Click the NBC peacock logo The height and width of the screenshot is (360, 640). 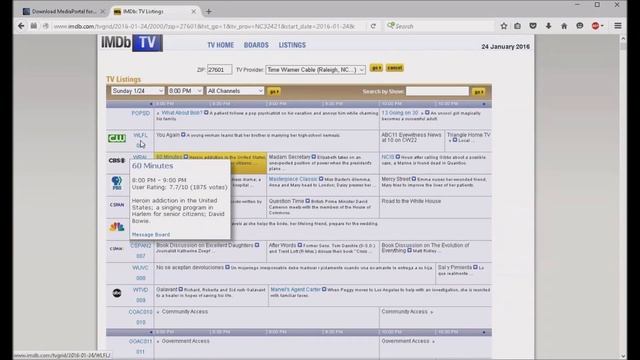coord(117,227)
